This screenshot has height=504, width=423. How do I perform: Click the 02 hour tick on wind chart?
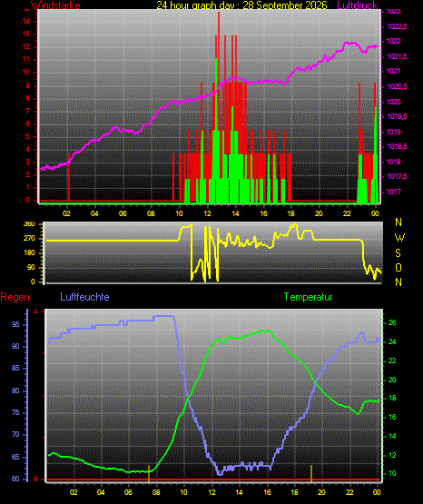click(66, 213)
